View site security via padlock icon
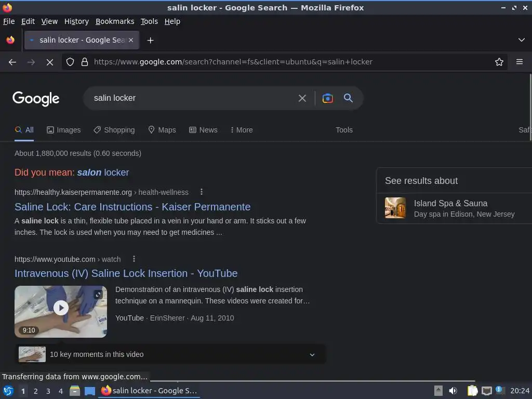 85,62
